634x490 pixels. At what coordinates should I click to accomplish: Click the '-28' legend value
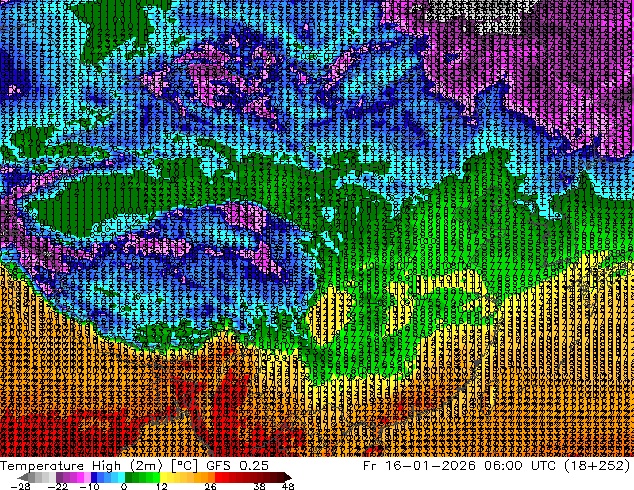[x=20, y=486]
